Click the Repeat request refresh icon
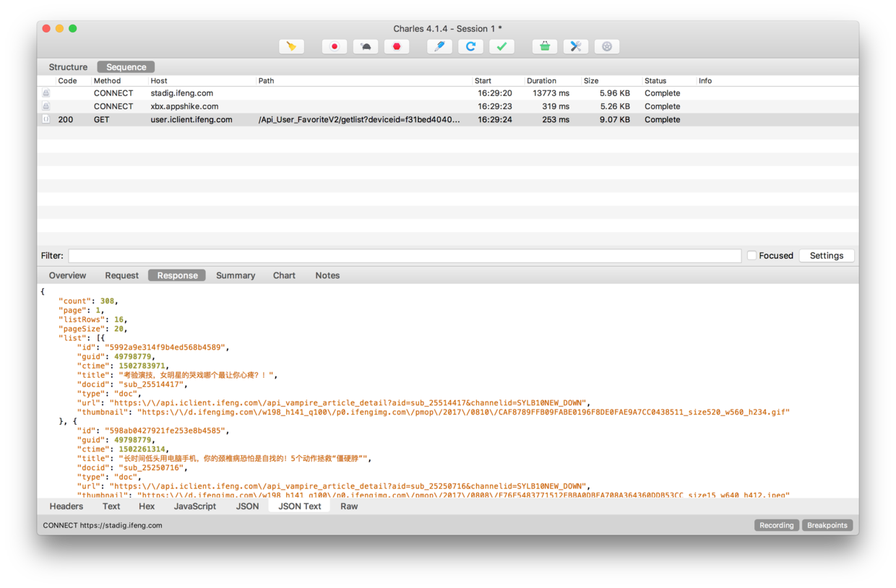 click(x=470, y=46)
